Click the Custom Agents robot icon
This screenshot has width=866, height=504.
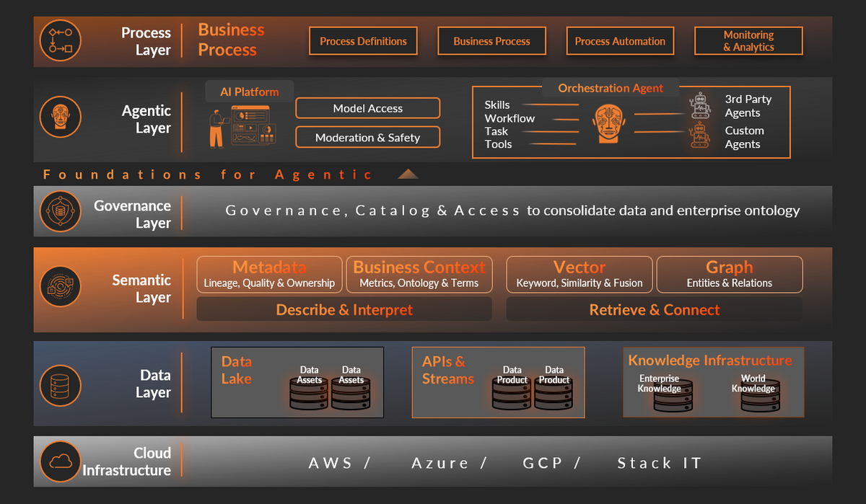700,136
